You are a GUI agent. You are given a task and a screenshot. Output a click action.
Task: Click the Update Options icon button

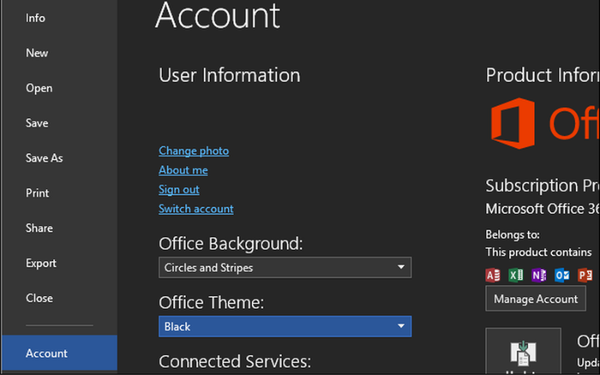523,351
